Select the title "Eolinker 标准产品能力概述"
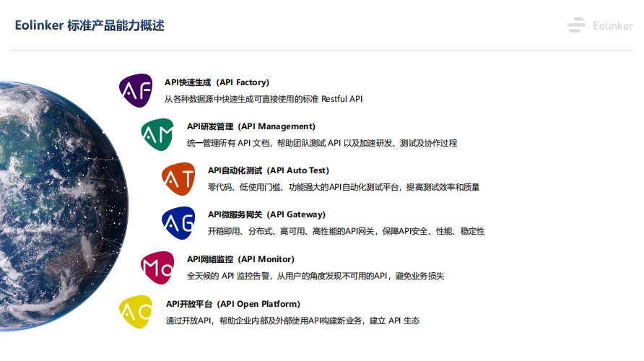The image size is (644, 361). coord(90,25)
